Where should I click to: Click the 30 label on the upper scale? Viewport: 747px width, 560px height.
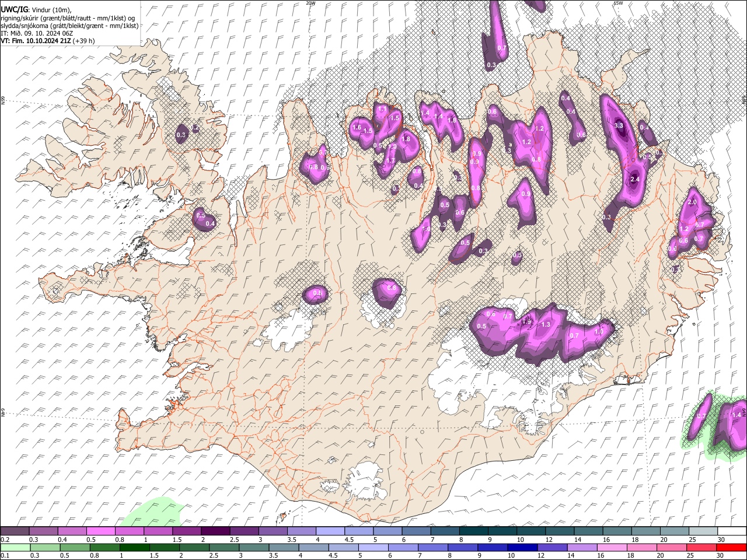721,540
